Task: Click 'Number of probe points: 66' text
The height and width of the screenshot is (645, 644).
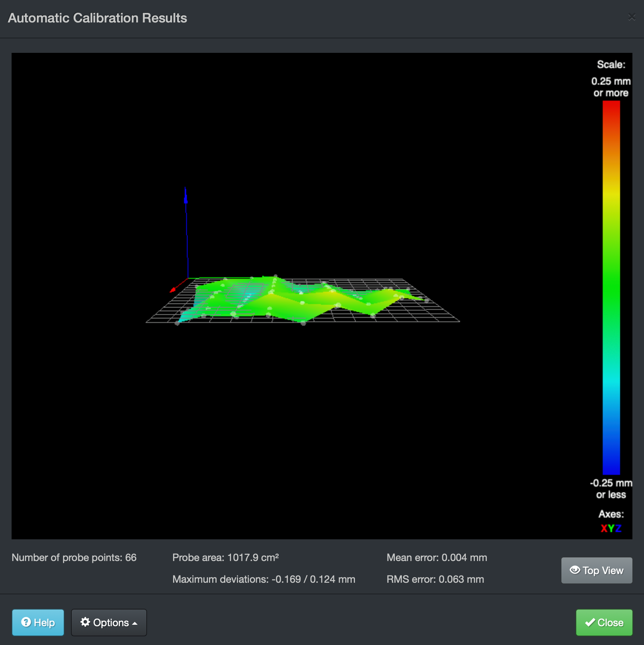Action: tap(74, 557)
